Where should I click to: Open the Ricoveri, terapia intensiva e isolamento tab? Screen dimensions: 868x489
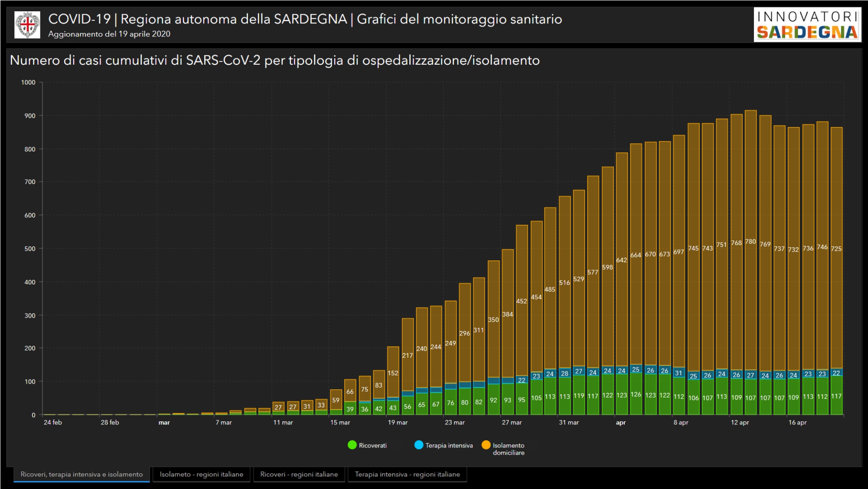pos(82,474)
